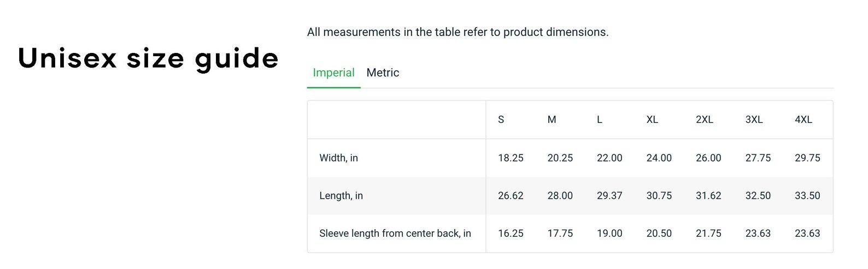Click the 2XL size column header

(x=705, y=119)
